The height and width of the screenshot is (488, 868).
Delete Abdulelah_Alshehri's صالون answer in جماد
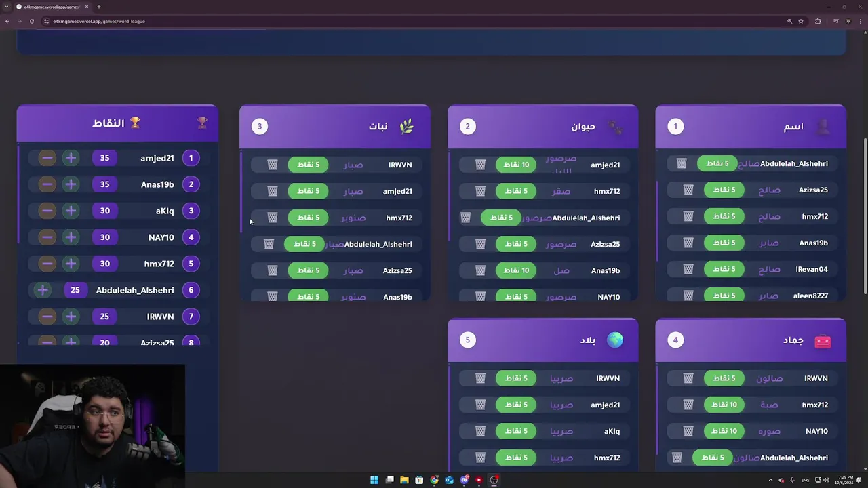click(677, 457)
